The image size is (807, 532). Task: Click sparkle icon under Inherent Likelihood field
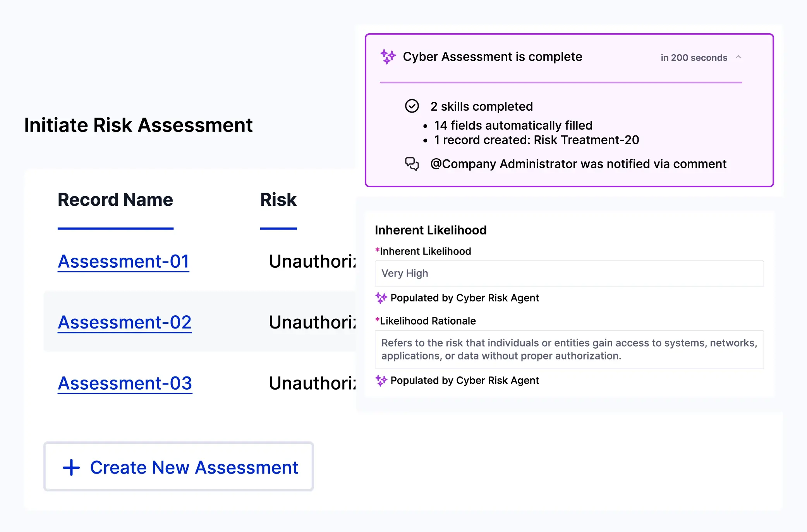pyautogui.click(x=381, y=298)
